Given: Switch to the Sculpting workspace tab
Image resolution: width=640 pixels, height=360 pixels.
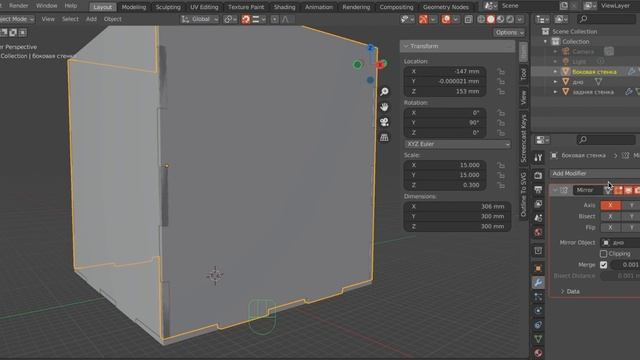Looking at the screenshot, I should pyautogui.click(x=168, y=7).
